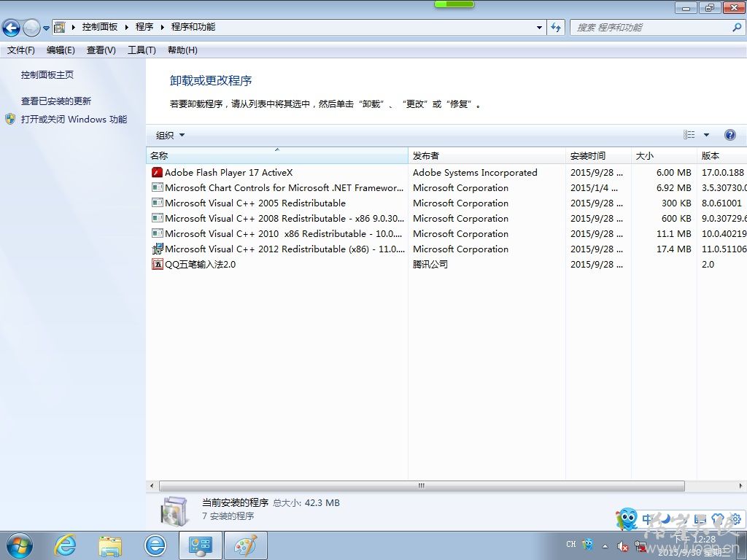The width and height of the screenshot is (747, 560).
Task: Open 查看已安装的更新 link
Action: click(55, 101)
